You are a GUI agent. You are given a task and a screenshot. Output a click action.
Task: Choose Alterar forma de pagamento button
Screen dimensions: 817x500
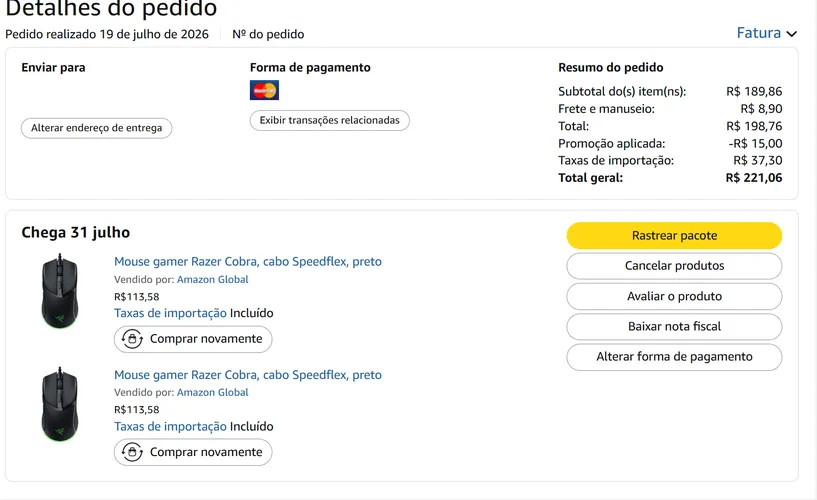coord(674,357)
